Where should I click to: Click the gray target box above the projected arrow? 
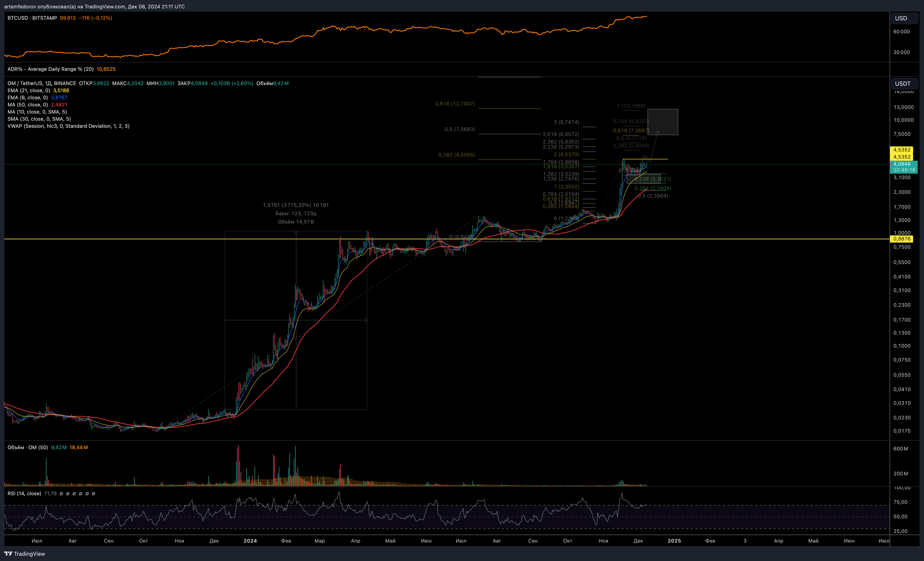point(663,122)
